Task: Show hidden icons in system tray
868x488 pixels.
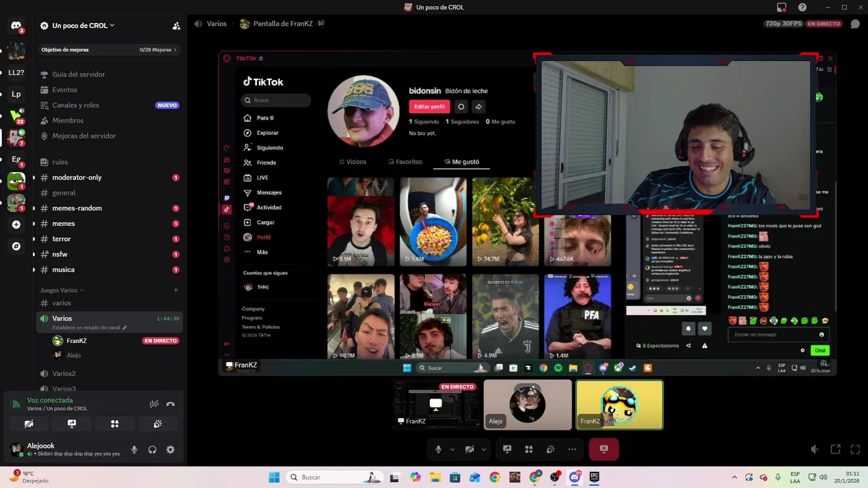Action: pyautogui.click(x=734, y=477)
